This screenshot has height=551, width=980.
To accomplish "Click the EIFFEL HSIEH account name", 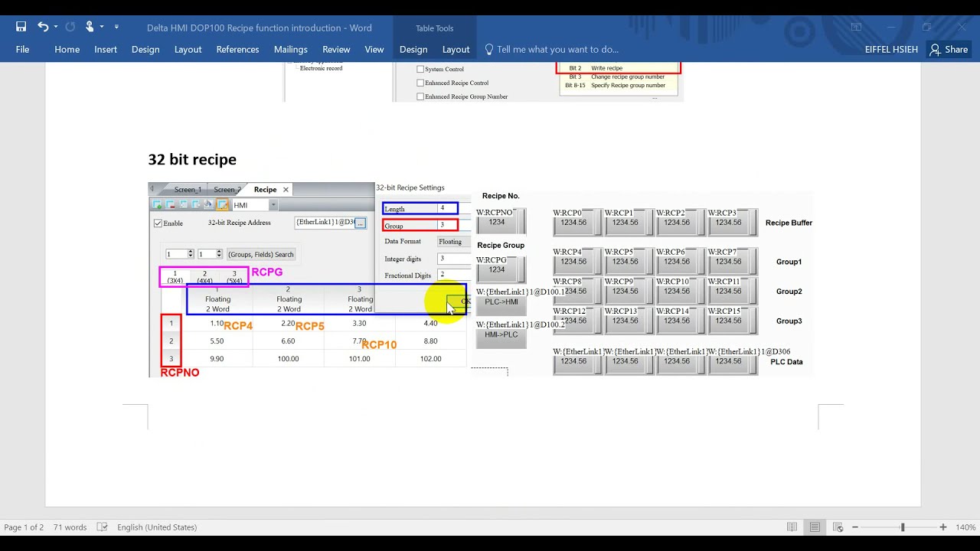I will click(x=891, y=49).
